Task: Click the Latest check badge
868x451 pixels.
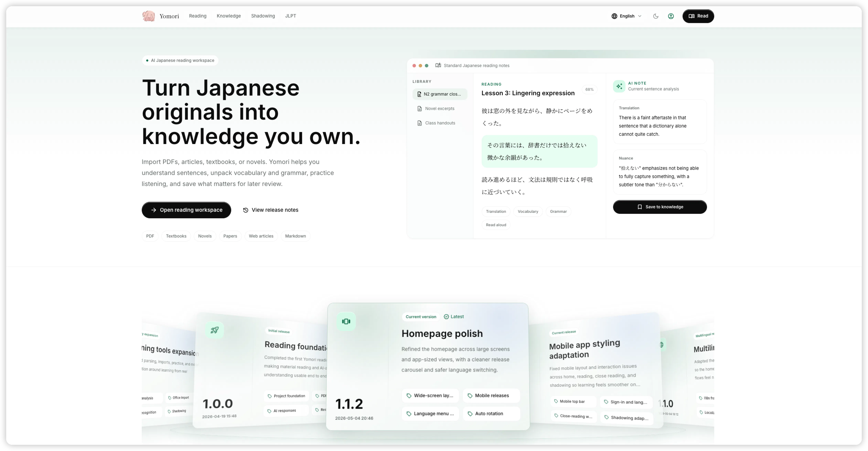Action: (454, 317)
